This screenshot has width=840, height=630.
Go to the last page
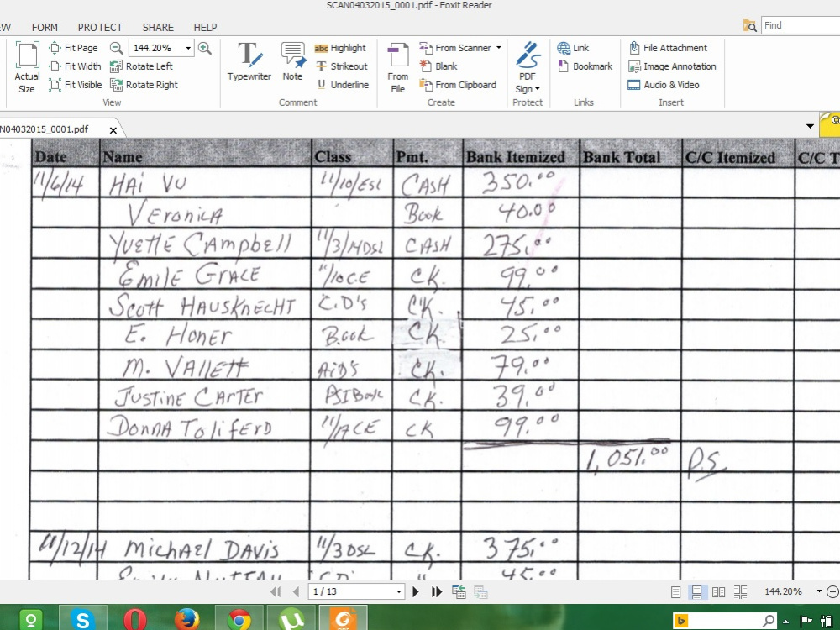click(437, 591)
